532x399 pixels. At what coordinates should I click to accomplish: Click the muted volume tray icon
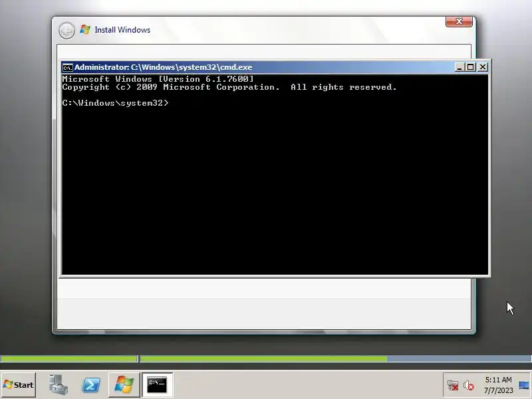469,386
